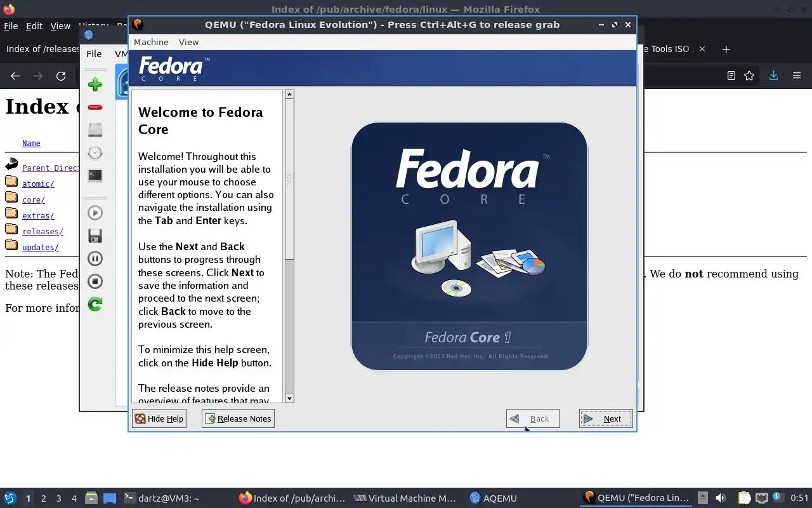Switch to Virtual Machine Manager in the taskbar
812x508 pixels.
click(405, 498)
